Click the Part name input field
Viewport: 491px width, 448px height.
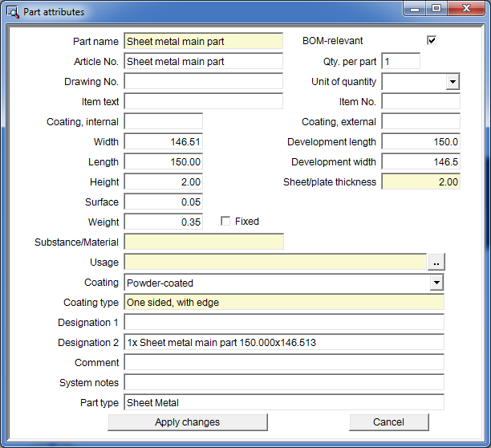coord(203,41)
